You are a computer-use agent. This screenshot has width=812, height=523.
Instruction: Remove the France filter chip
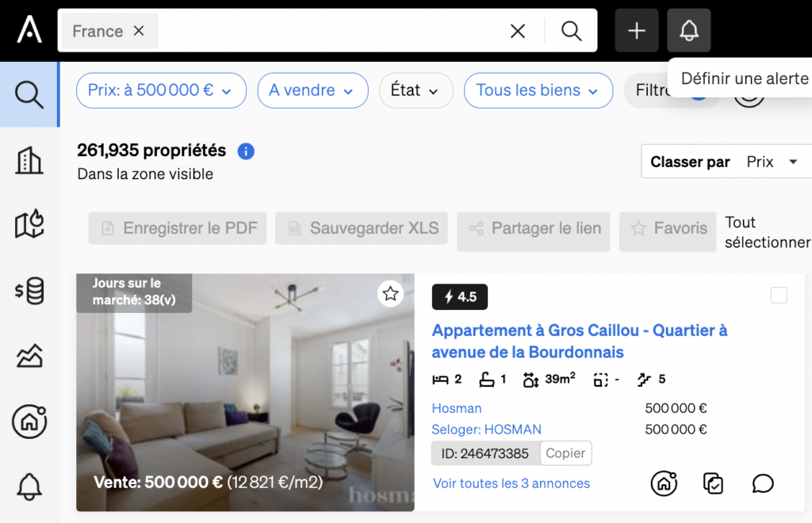click(139, 30)
